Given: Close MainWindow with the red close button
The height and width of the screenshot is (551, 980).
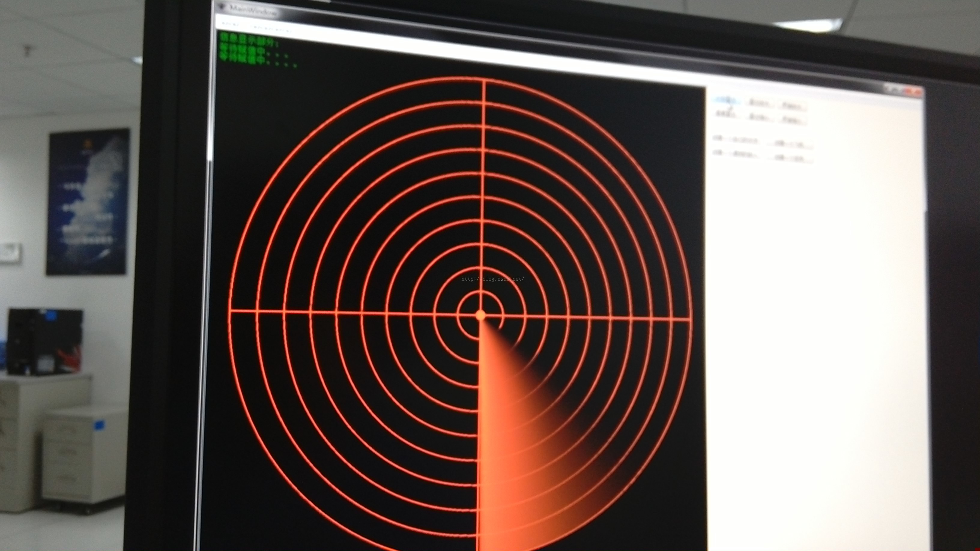Looking at the screenshot, I should tap(913, 91).
